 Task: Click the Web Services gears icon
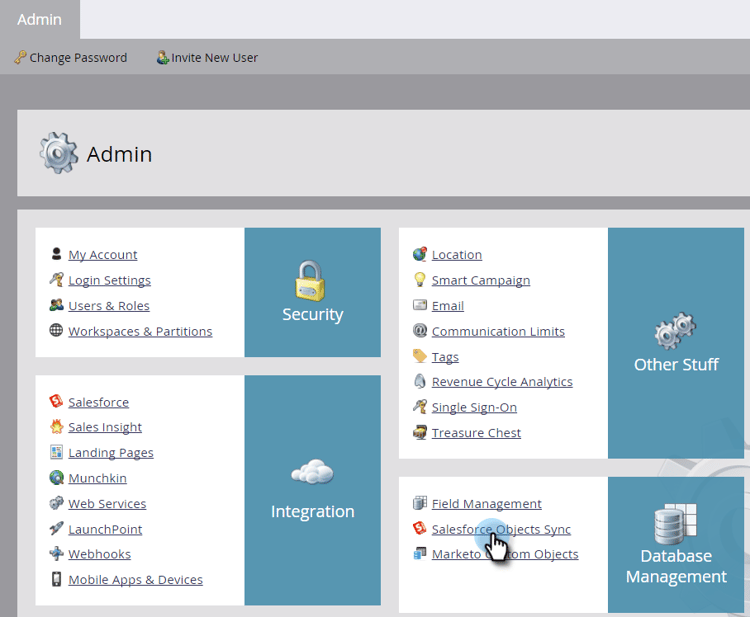coord(56,503)
